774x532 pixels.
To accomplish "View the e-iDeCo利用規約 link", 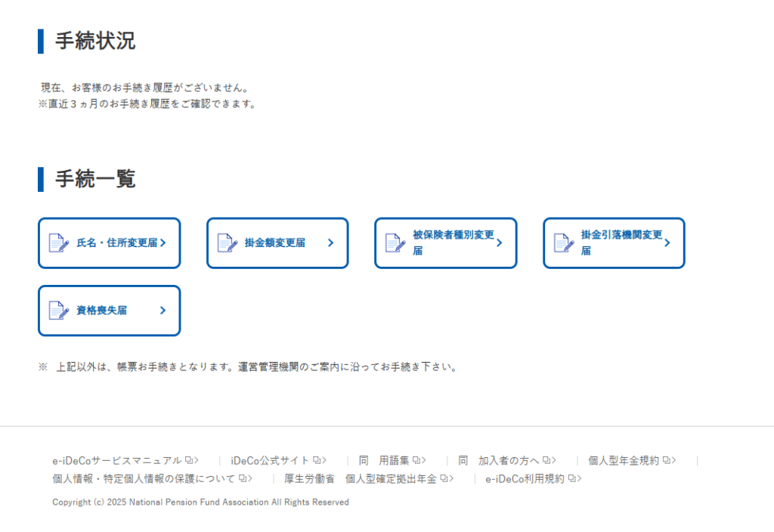I will coord(525,478).
